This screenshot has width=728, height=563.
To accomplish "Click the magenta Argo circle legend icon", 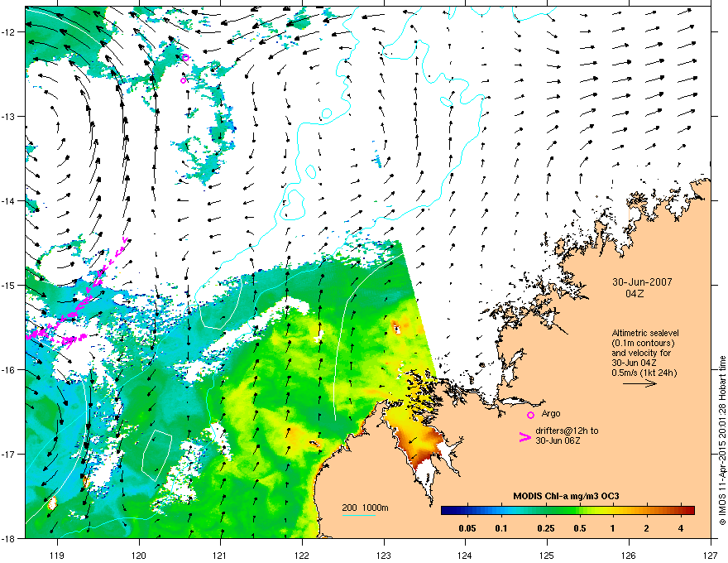I will point(530,415).
